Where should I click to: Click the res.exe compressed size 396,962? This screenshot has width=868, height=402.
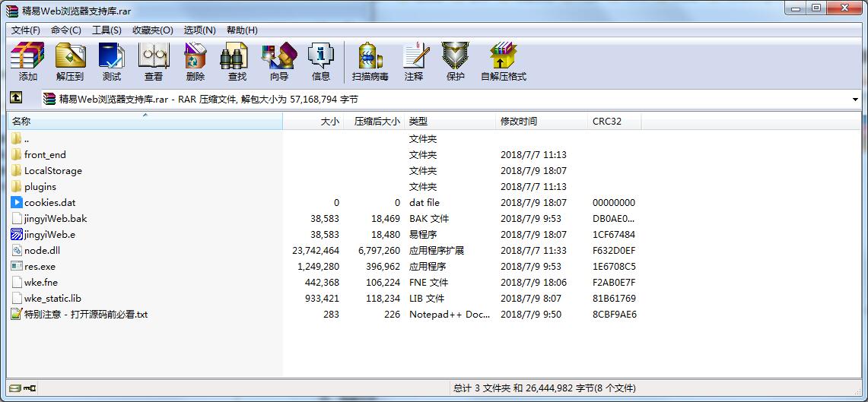pyautogui.click(x=383, y=267)
